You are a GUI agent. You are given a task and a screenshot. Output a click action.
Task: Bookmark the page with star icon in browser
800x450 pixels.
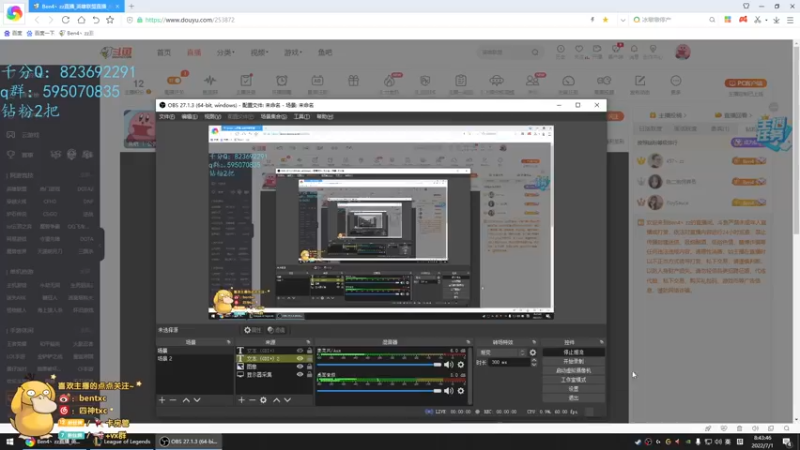pos(110,20)
